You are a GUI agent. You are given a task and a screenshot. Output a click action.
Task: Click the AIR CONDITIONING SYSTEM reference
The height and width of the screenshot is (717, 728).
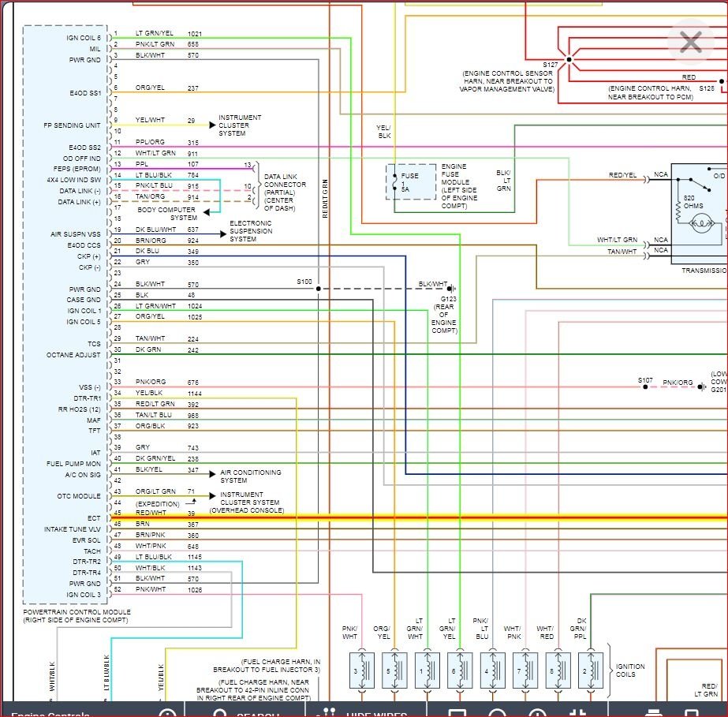click(250, 476)
